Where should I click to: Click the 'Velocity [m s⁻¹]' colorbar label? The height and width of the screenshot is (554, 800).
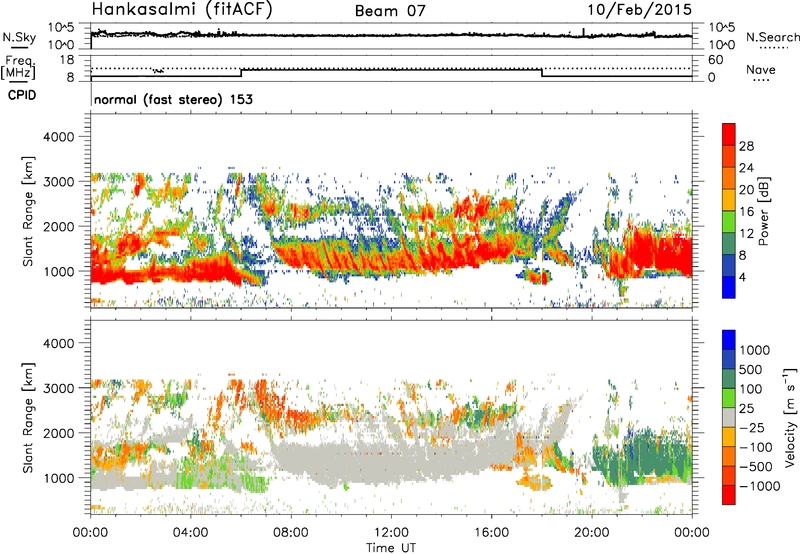tap(790, 417)
